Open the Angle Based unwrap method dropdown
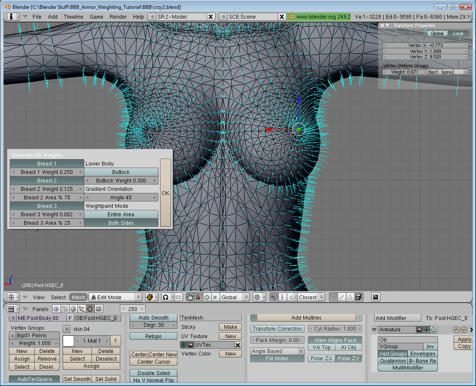This screenshot has width=476, height=386. coord(277,351)
